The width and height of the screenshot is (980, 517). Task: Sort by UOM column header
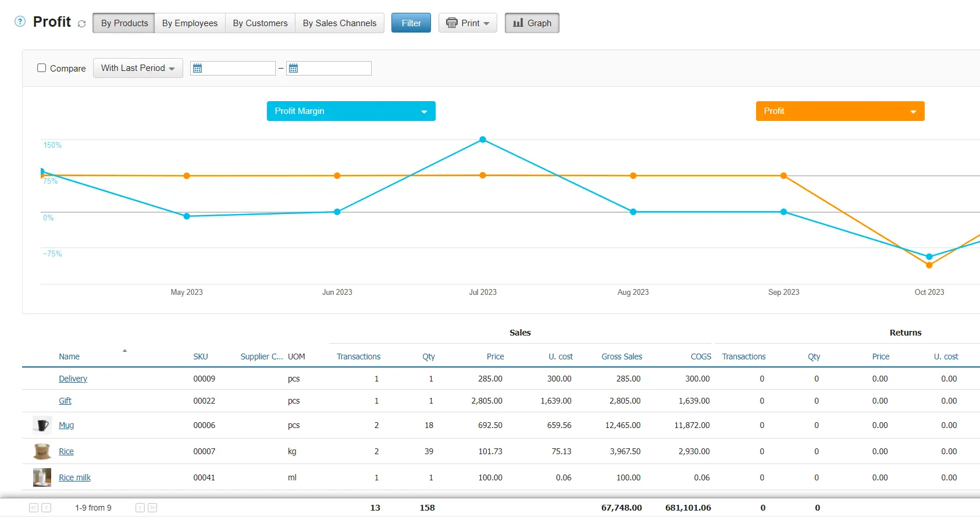[x=296, y=356]
